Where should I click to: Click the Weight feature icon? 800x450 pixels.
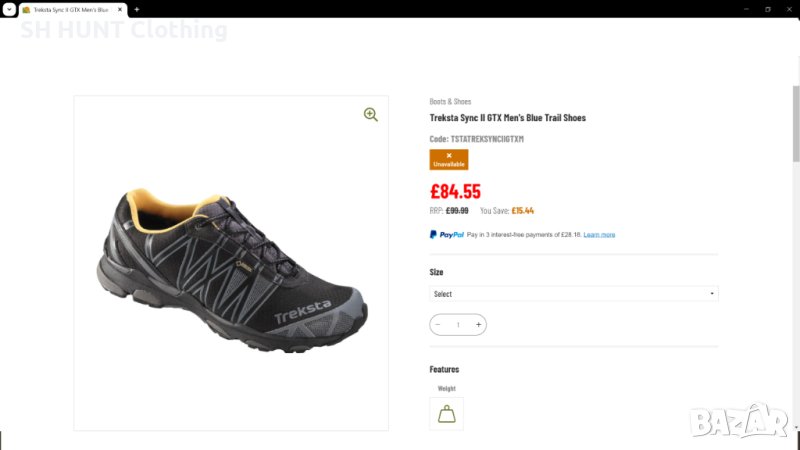click(446, 414)
